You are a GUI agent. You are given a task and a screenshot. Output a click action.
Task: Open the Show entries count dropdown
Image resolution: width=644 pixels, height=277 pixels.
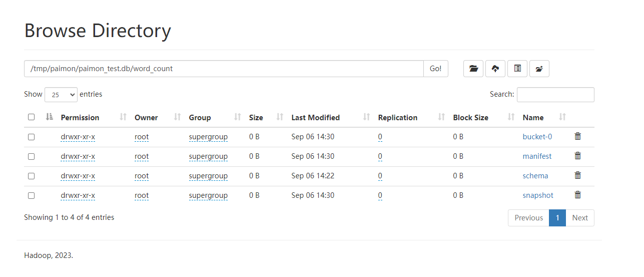coord(61,95)
